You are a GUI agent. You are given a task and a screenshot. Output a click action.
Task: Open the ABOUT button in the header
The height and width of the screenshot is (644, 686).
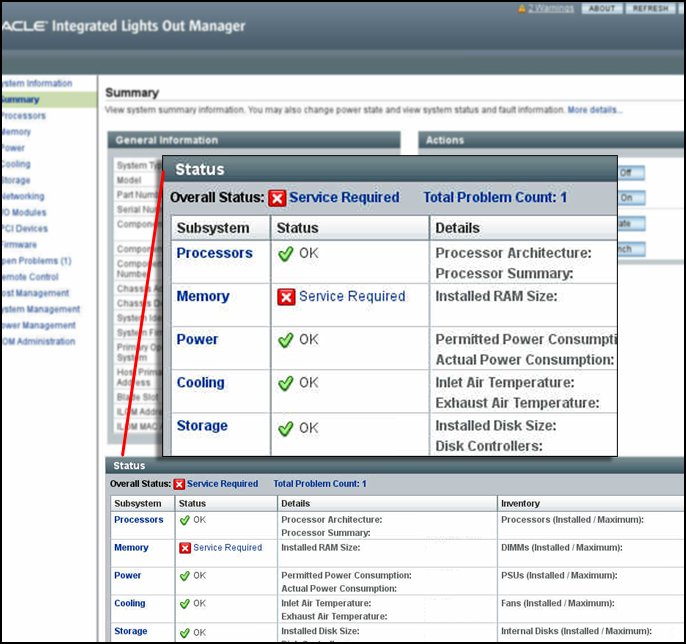(x=602, y=8)
